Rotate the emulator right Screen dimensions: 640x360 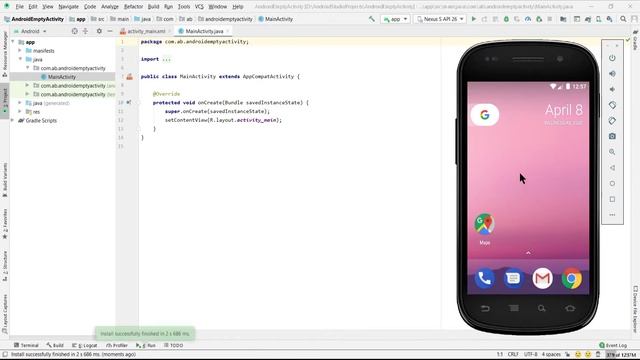612,121
